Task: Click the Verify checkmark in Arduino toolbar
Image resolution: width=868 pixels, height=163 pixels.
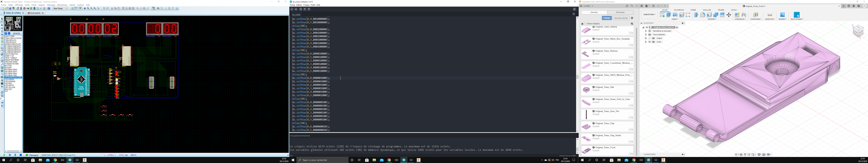Action: pyautogui.click(x=292, y=9)
